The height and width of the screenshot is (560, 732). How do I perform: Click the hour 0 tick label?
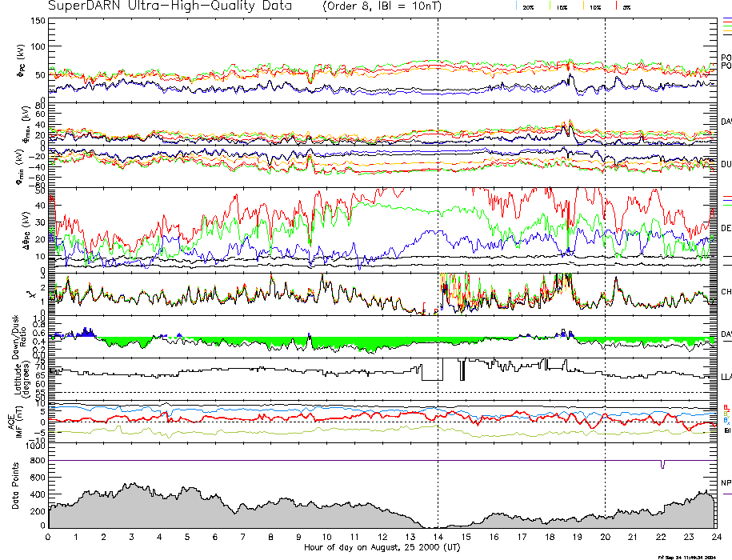click(49, 538)
